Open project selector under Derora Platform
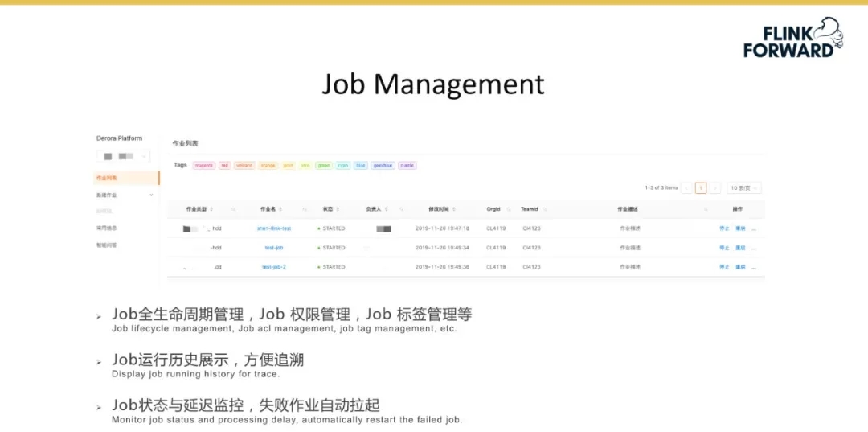This screenshot has height=432, width=868. [x=122, y=156]
